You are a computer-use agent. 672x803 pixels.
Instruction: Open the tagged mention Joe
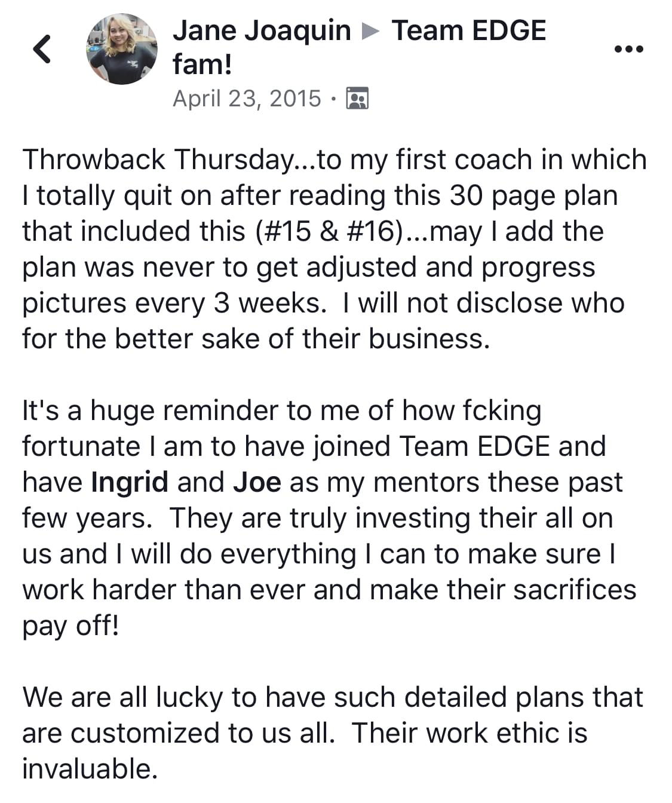[x=257, y=482]
